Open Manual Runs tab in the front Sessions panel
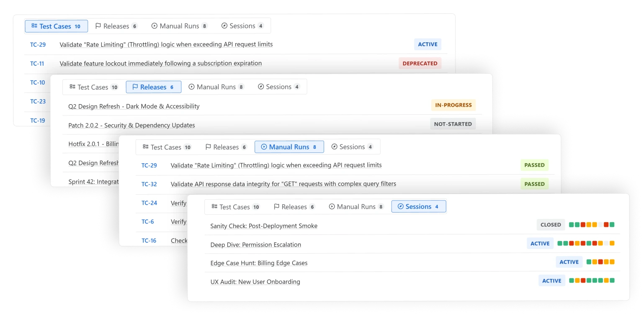 tap(356, 207)
